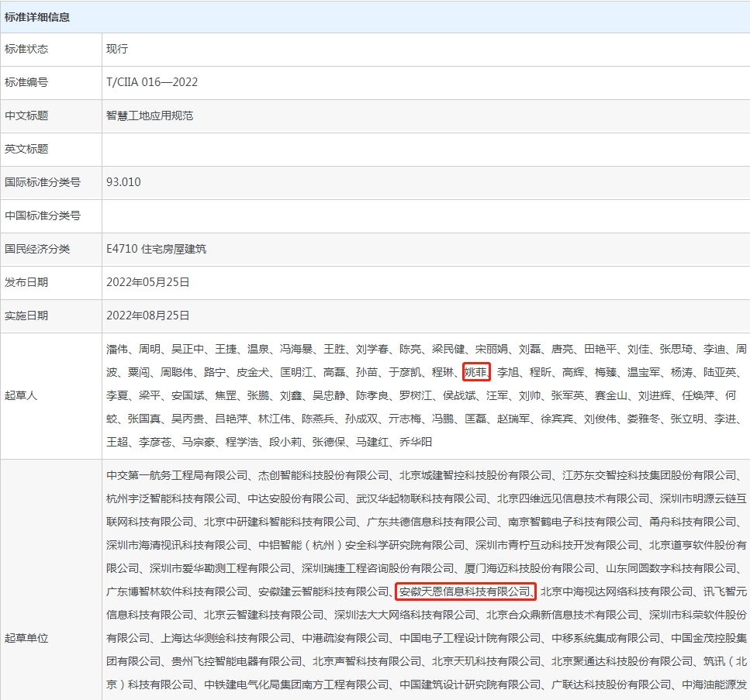Click company '杭州宇泛智能科技有限公司'

point(171,498)
